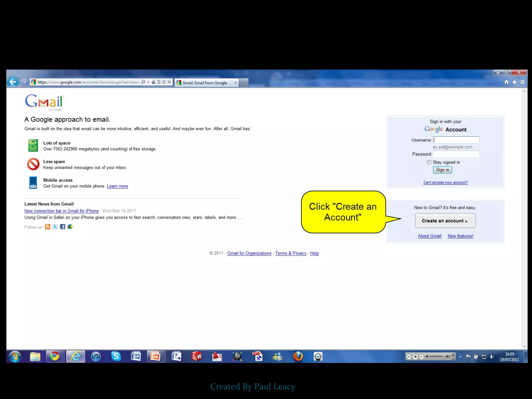Image resolution: width=532 pixels, height=399 pixels.
Task: Click the security lock icon in address bar
Action: (x=154, y=82)
